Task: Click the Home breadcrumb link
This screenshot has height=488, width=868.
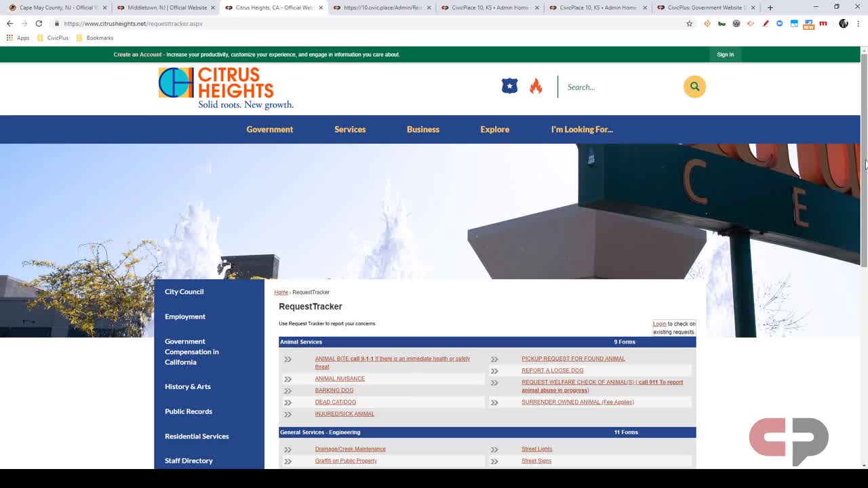Action: [x=281, y=292]
